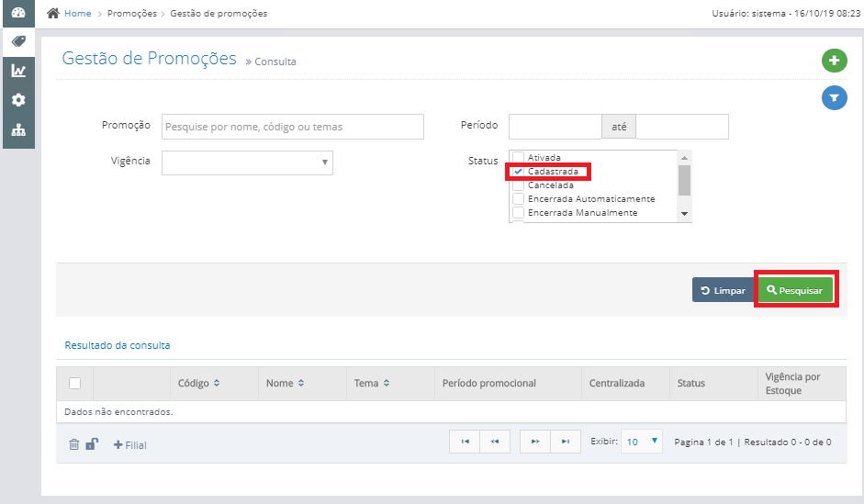Screen dimensions: 864x504
Task: Tick the select-all checkbox in table header
Action: coord(75,383)
